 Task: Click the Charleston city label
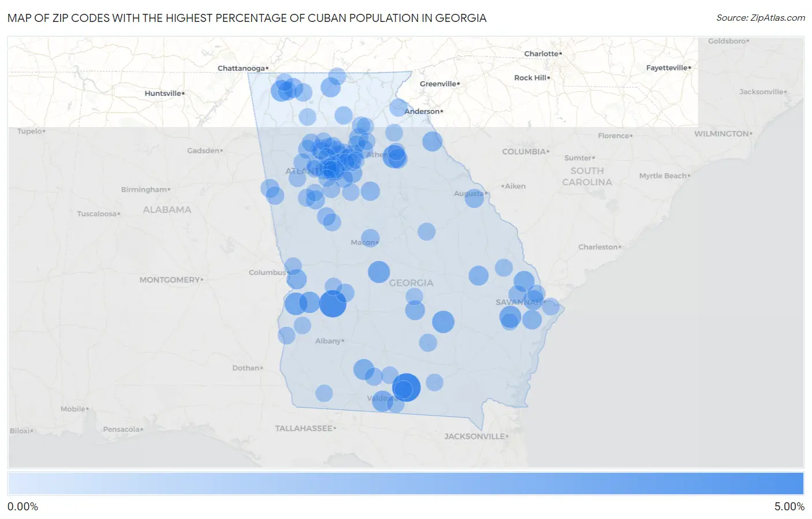pos(599,247)
